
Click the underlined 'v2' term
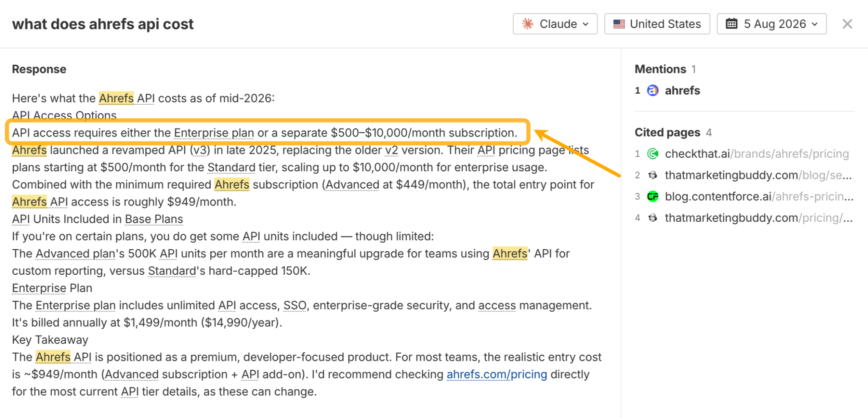(x=392, y=150)
